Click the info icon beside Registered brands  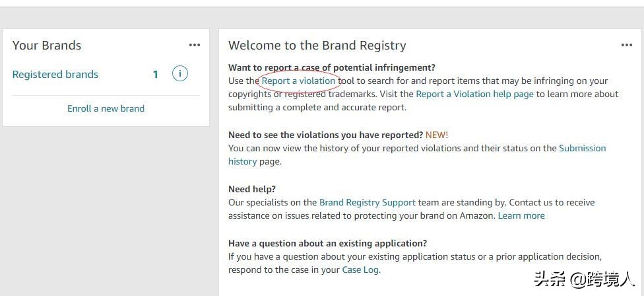pos(179,74)
